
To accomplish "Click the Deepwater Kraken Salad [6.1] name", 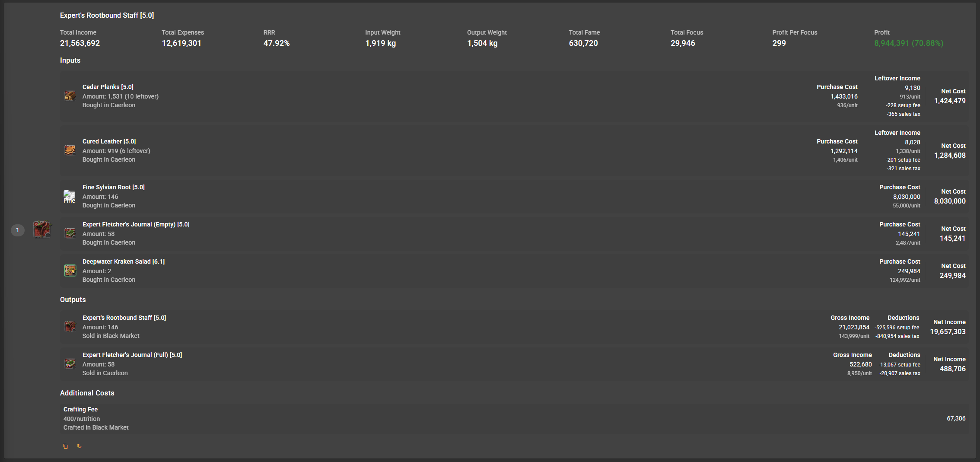I will [124, 261].
